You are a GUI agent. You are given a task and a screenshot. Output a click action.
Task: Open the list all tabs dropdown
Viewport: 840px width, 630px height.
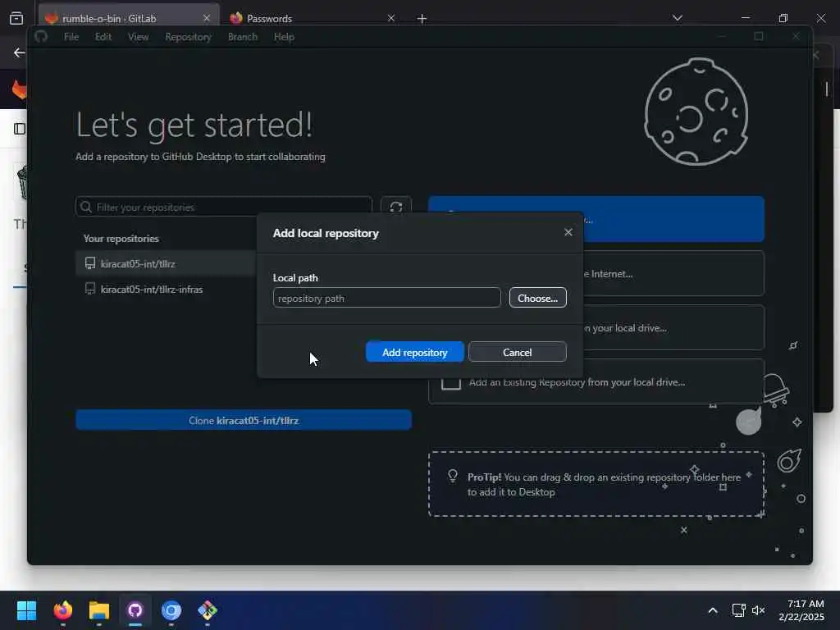677,18
